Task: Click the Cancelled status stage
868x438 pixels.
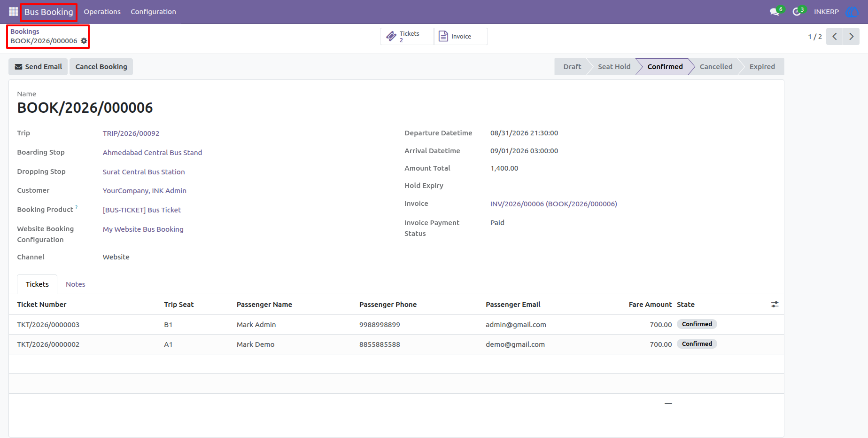Action: (x=716, y=67)
